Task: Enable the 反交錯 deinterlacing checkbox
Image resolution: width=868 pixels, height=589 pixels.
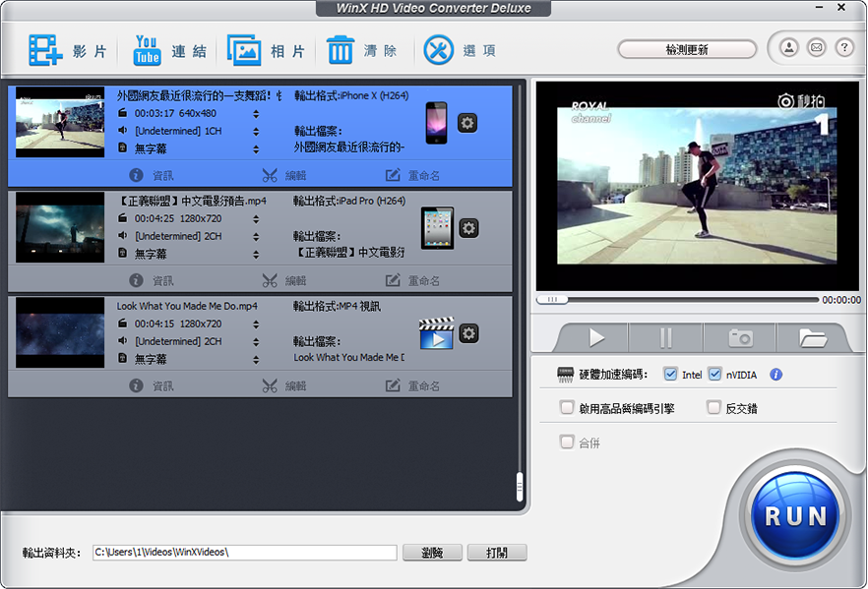Action: coord(713,408)
